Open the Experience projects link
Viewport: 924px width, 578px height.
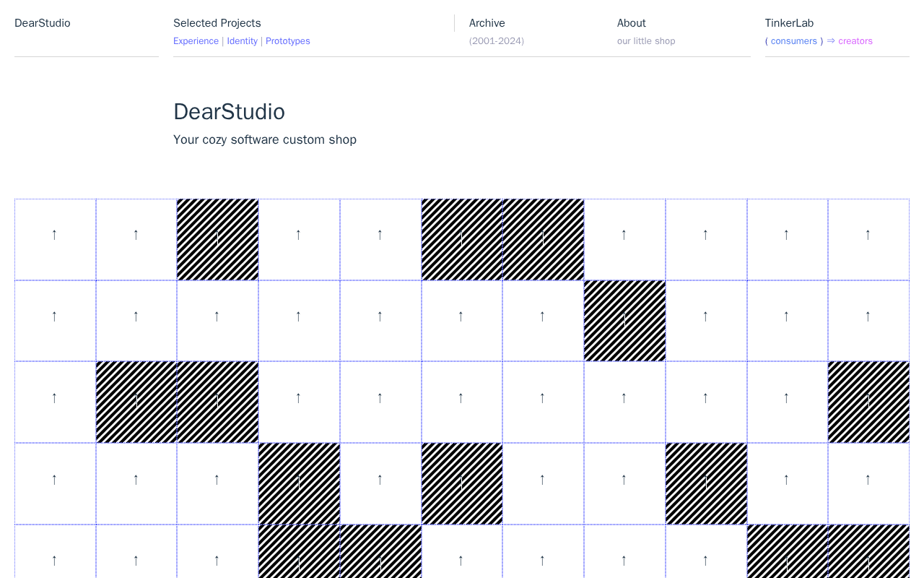click(x=196, y=41)
